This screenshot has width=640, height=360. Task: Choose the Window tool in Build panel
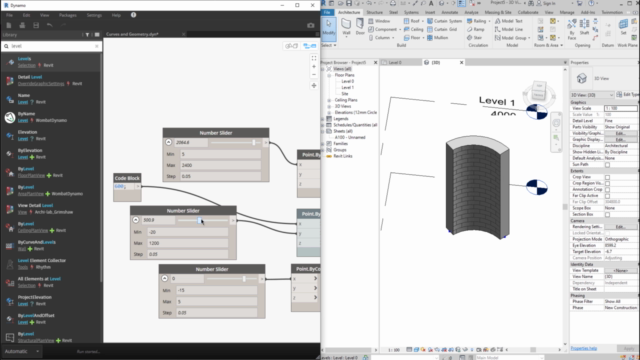(379, 21)
